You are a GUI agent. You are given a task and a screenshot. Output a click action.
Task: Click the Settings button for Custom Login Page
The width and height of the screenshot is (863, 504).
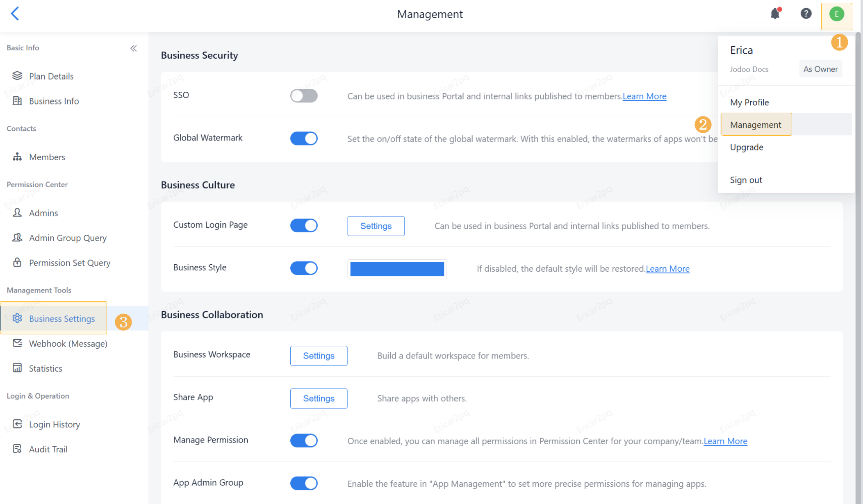376,226
